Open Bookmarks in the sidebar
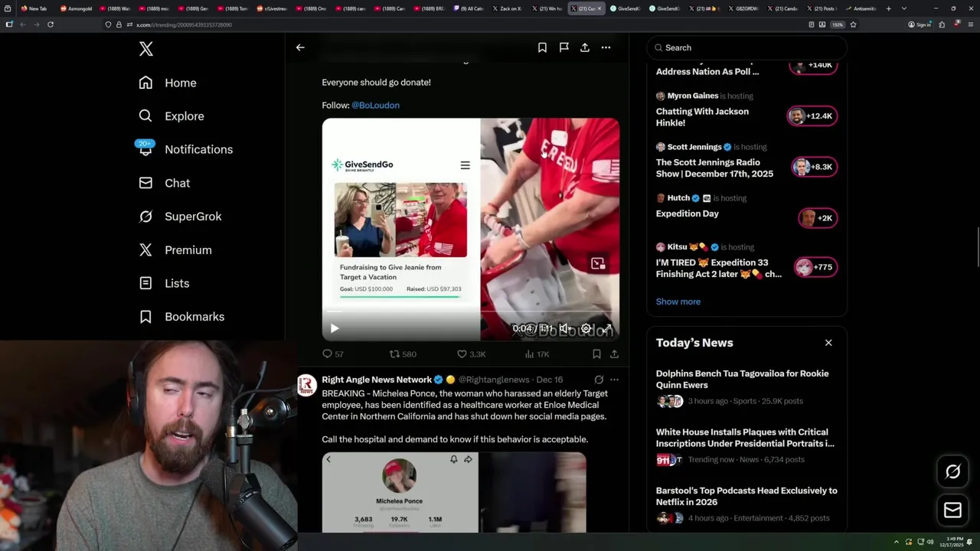 tap(181, 317)
